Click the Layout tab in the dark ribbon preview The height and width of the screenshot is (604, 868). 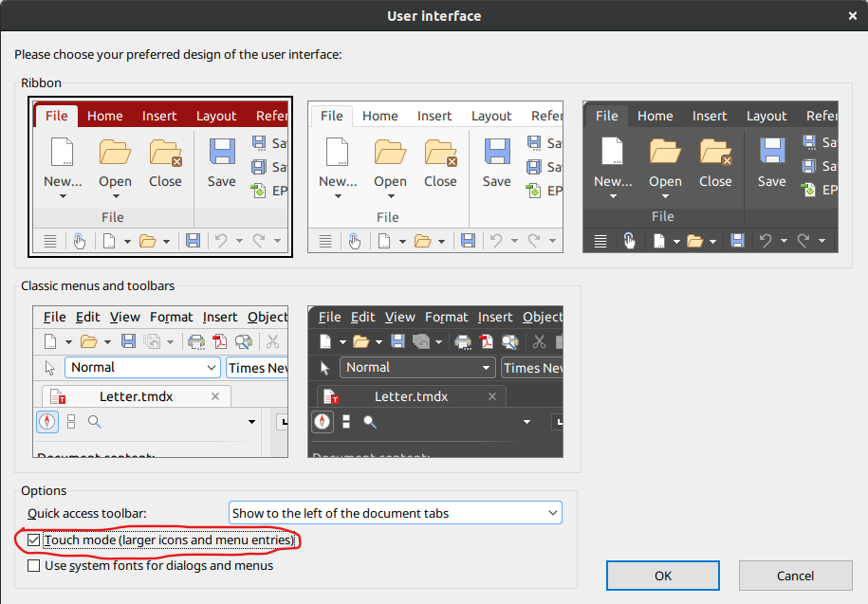[x=766, y=116]
